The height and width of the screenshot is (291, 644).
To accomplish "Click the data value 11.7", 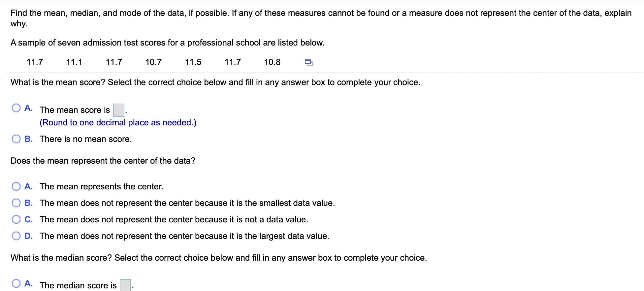I will click(34, 62).
